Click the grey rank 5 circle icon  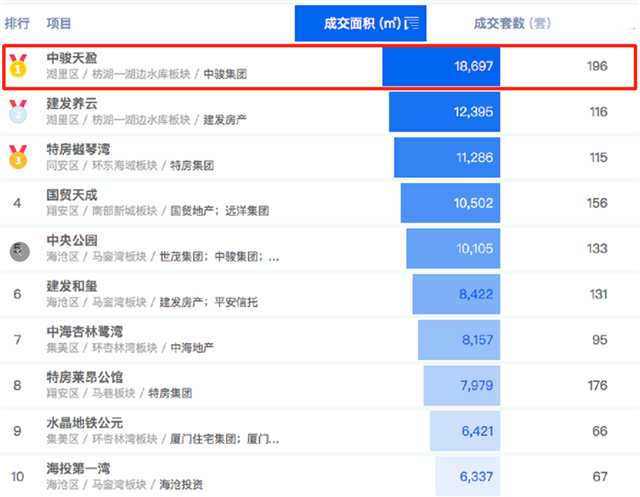[x=20, y=251]
